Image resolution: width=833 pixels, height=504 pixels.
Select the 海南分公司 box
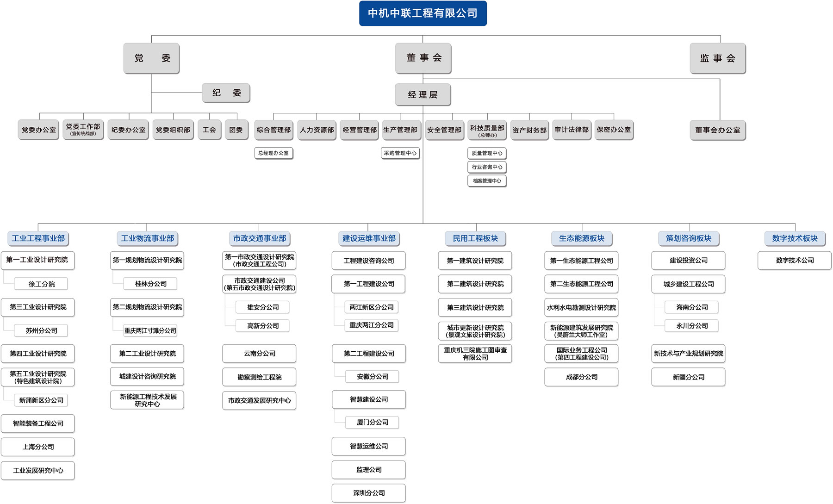click(x=692, y=307)
